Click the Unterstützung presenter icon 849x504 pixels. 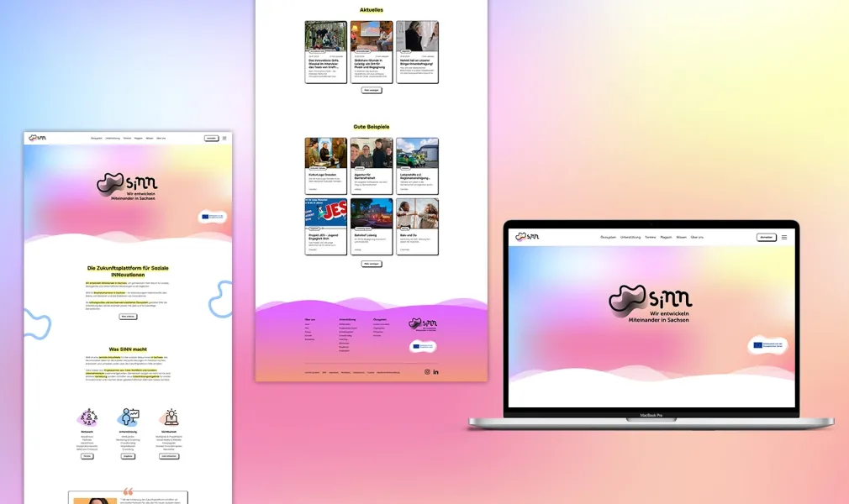129,417
